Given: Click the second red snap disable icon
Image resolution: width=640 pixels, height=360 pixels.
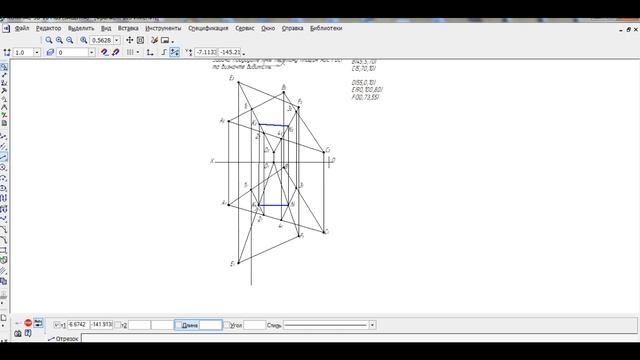Looking at the screenshot, I should click(x=116, y=52).
